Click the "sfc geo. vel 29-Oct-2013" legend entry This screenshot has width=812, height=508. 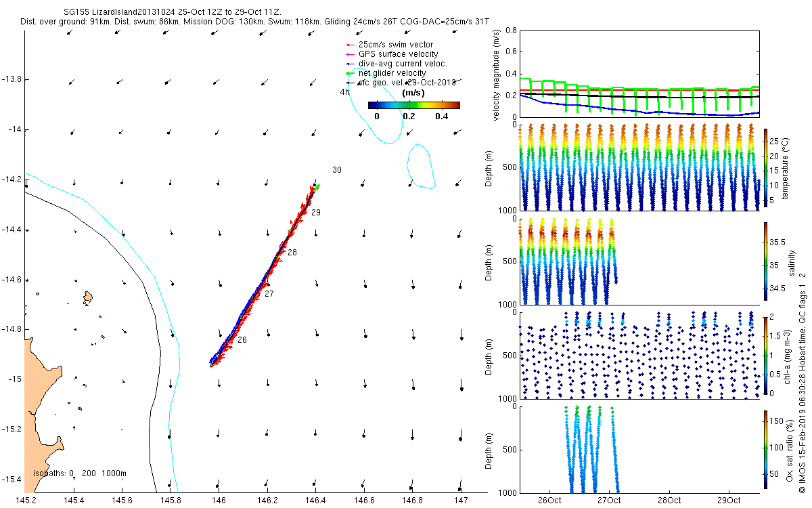(402, 83)
